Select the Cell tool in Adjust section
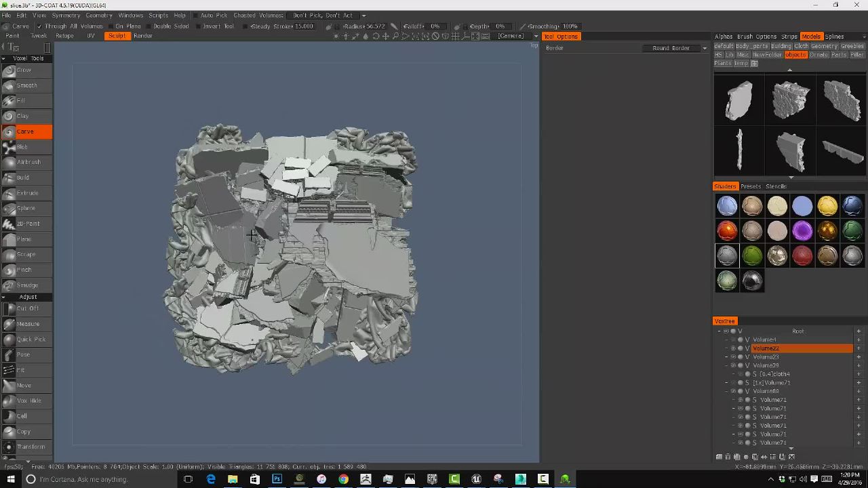This screenshot has width=868, height=488. click(26, 416)
